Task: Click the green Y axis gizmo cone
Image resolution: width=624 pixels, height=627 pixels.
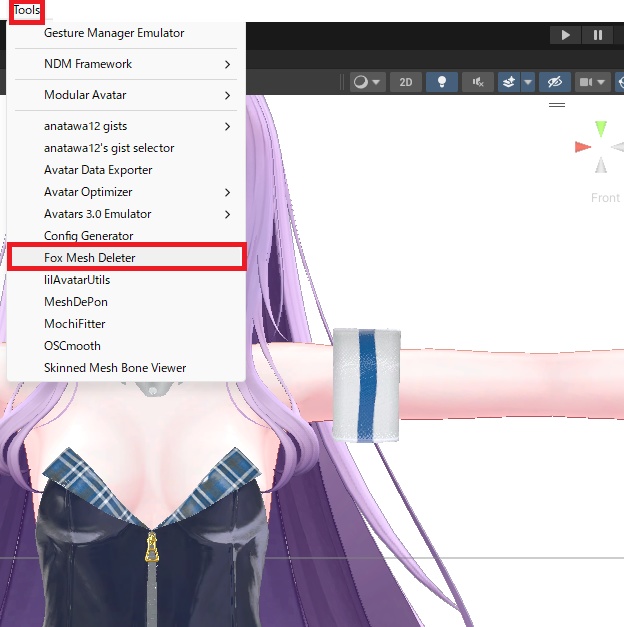Action: pos(601,128)
